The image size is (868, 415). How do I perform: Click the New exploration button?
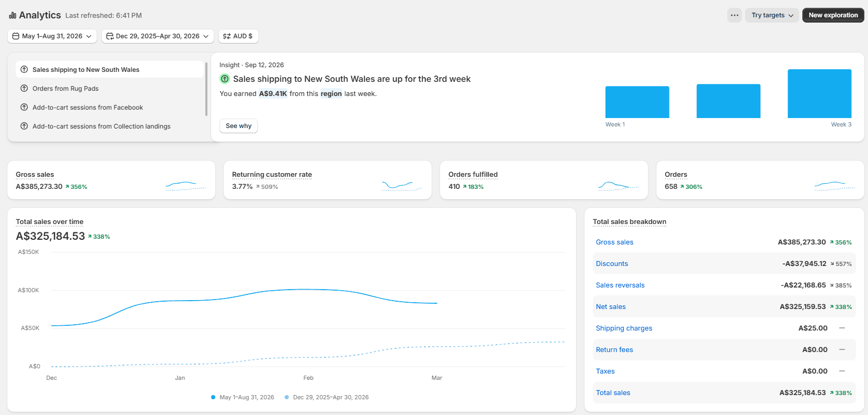point(833,15)
